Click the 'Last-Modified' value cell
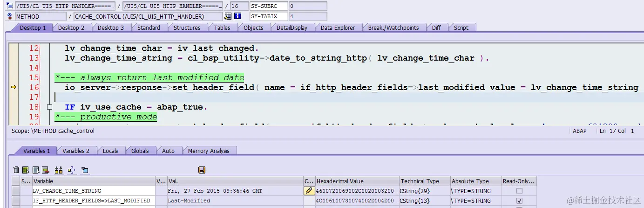 pos(235,201)
